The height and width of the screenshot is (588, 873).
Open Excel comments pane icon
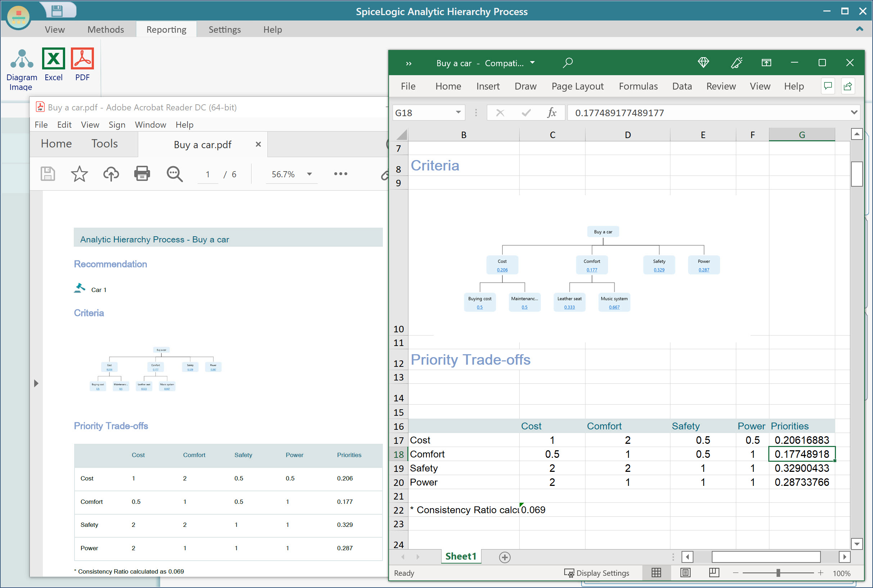point(828,86)
